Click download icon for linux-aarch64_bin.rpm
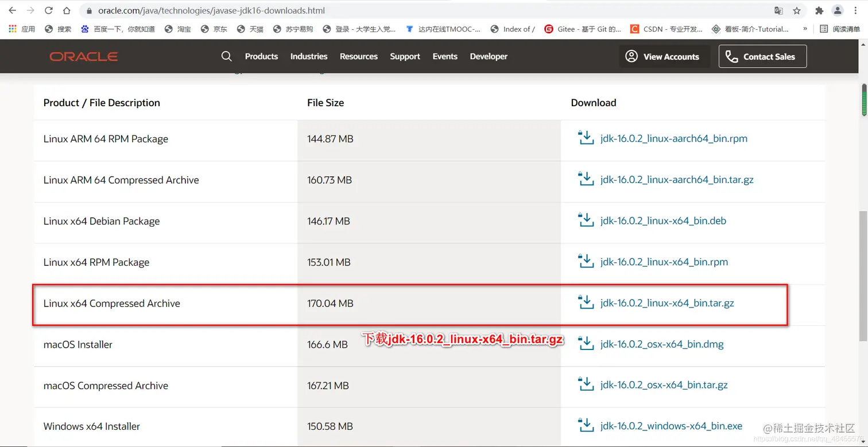The width and height of the screenshot is (868, 447). [586, 138]
